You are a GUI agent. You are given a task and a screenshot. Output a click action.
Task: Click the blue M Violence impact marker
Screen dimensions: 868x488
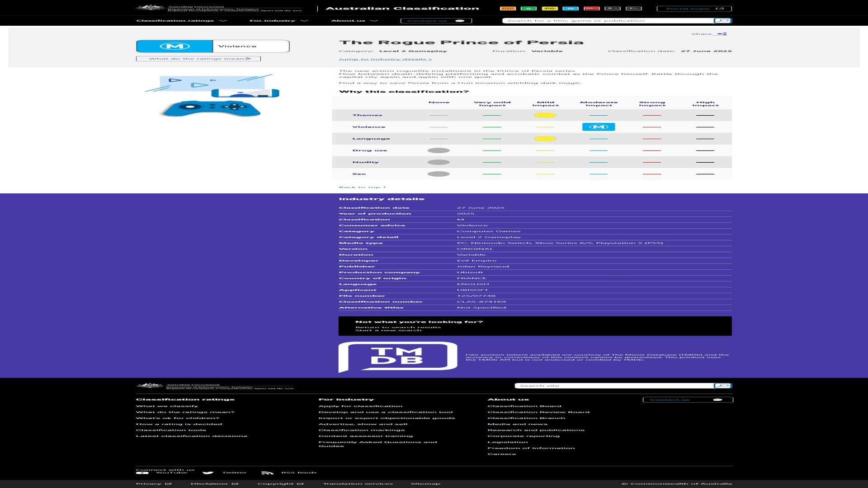tap(599, 127)
